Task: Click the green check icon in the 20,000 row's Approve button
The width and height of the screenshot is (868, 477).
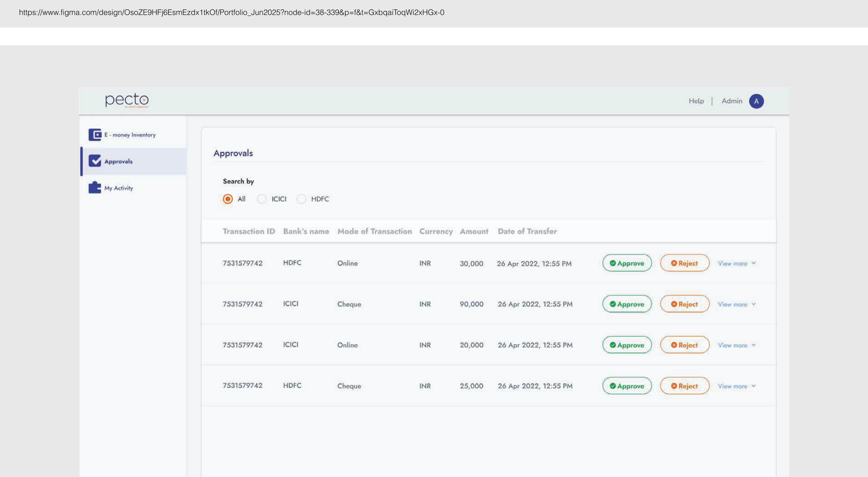Action: pos(613,345)
